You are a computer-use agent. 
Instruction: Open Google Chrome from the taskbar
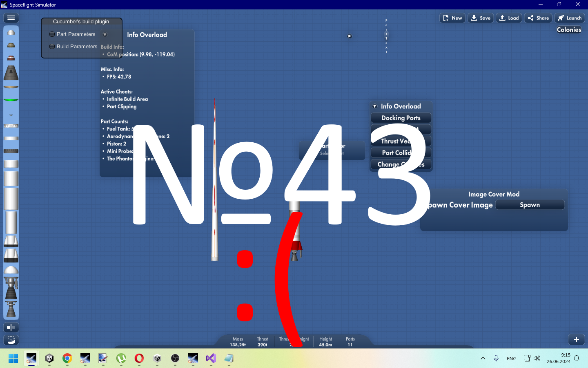[x=67, y=358]
